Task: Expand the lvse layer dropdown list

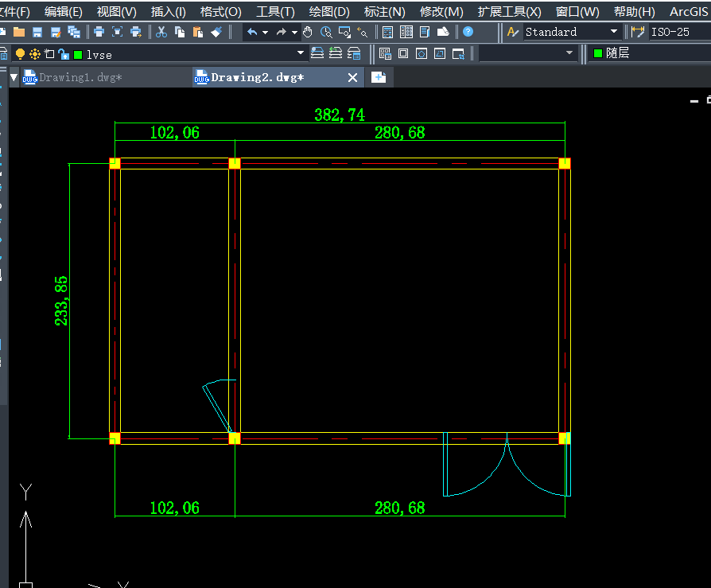Action: pos(300,53)
